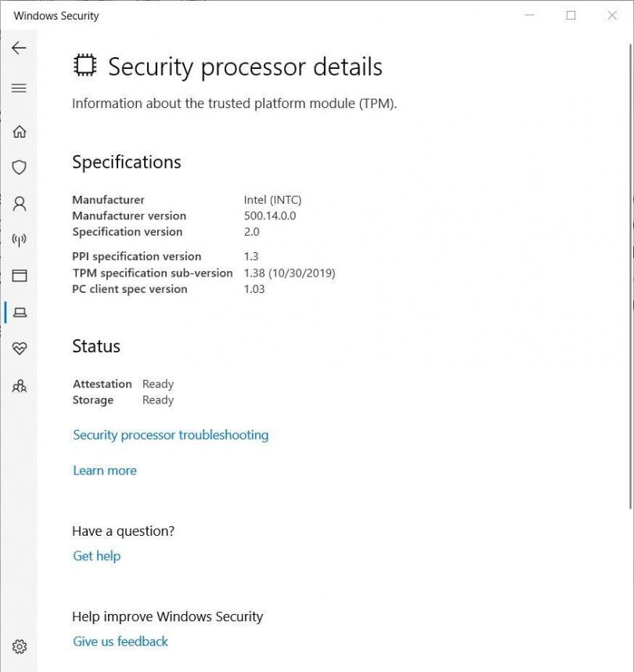Select the Virus & threat protection shield icon
This screenshot has height=672, width=634.
[19, 167]
